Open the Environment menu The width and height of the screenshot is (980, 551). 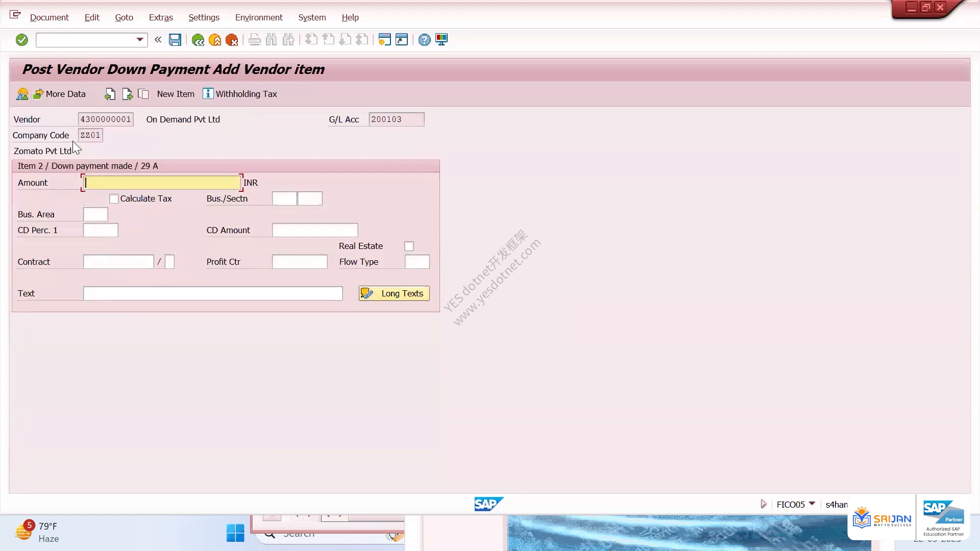(x=259, y=17)
